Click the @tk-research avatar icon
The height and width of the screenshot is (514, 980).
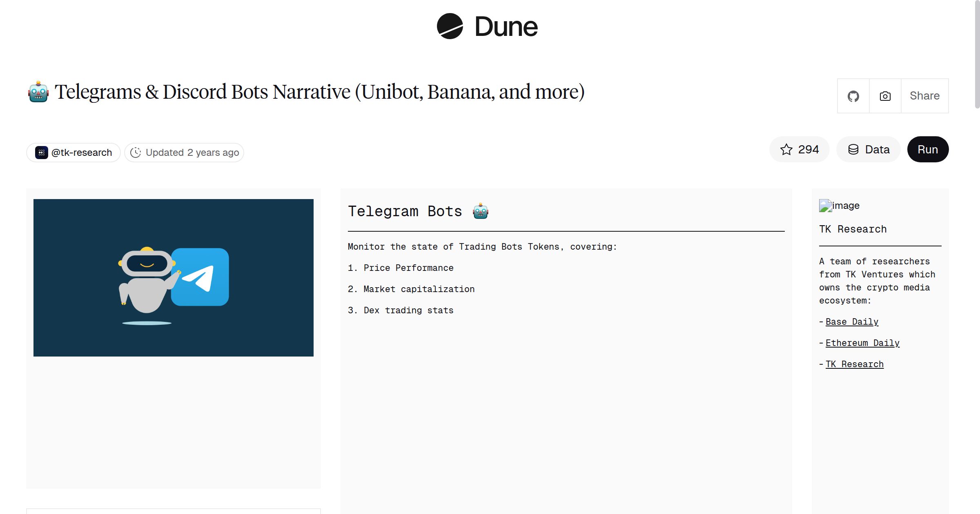tap(41, 152)
